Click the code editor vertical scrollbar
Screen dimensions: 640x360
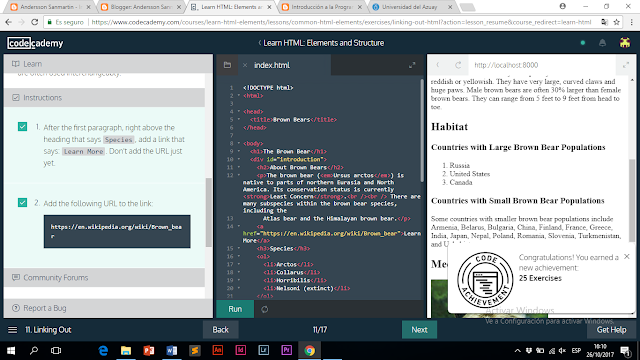click(422, 131)
